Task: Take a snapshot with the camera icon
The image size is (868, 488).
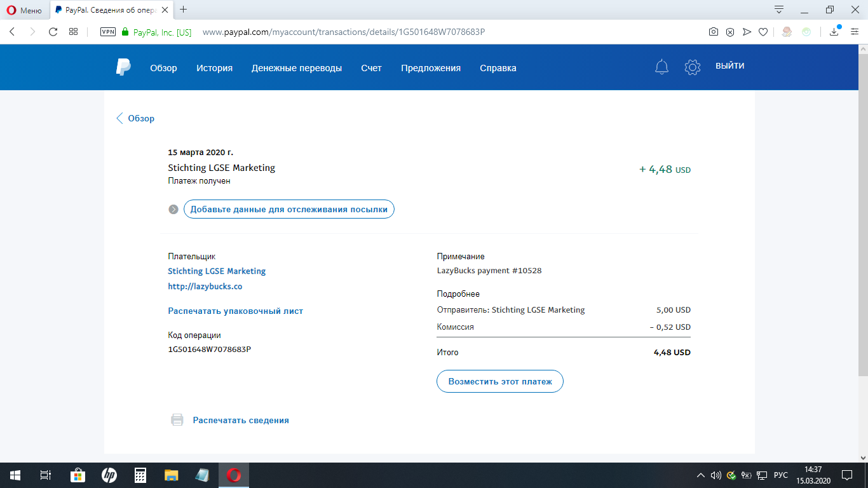Action: (714, 32)
